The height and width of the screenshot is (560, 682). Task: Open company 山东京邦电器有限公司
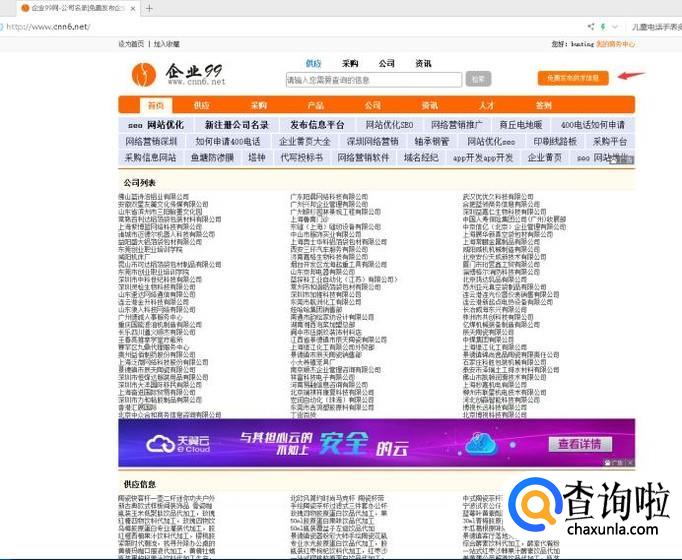click(323, 272)
